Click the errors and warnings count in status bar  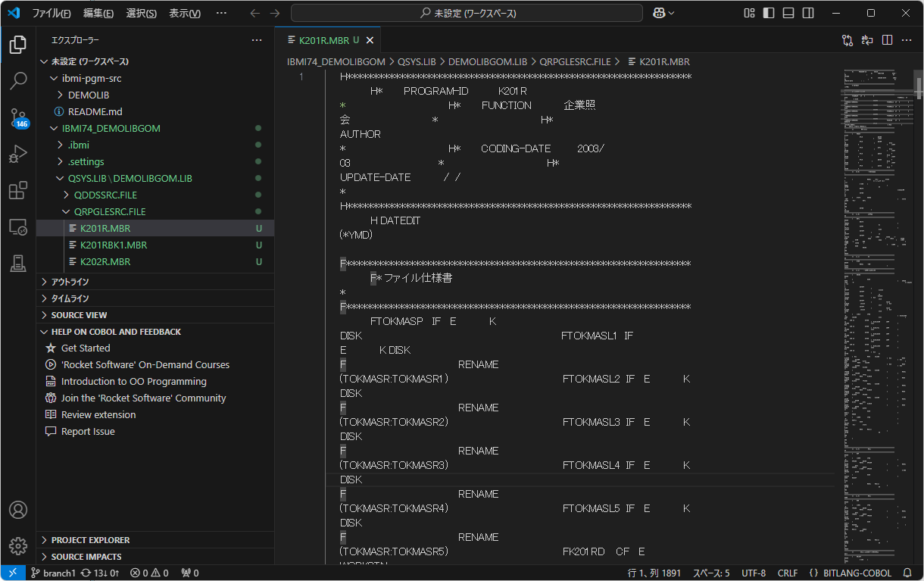tap(149, 573)
